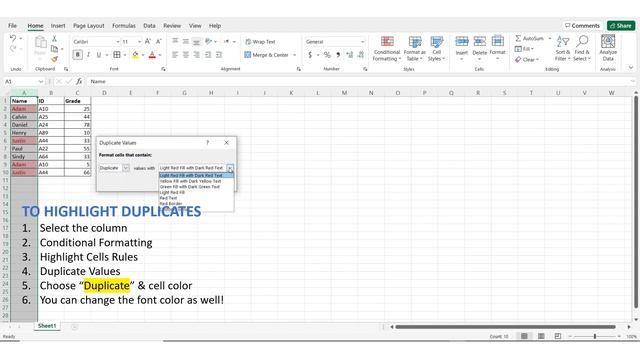
Task: Apply the red Font Color swatch
Action: [152, 55]
